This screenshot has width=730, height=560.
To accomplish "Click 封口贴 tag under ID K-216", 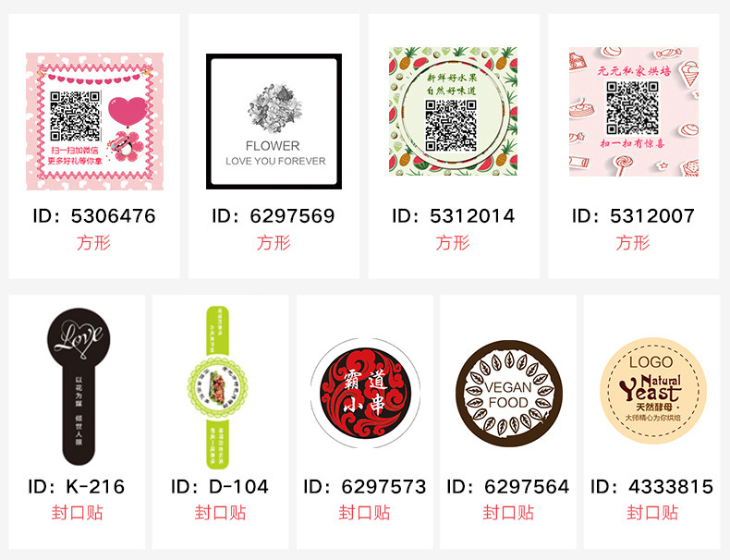I will coord(77,513).
